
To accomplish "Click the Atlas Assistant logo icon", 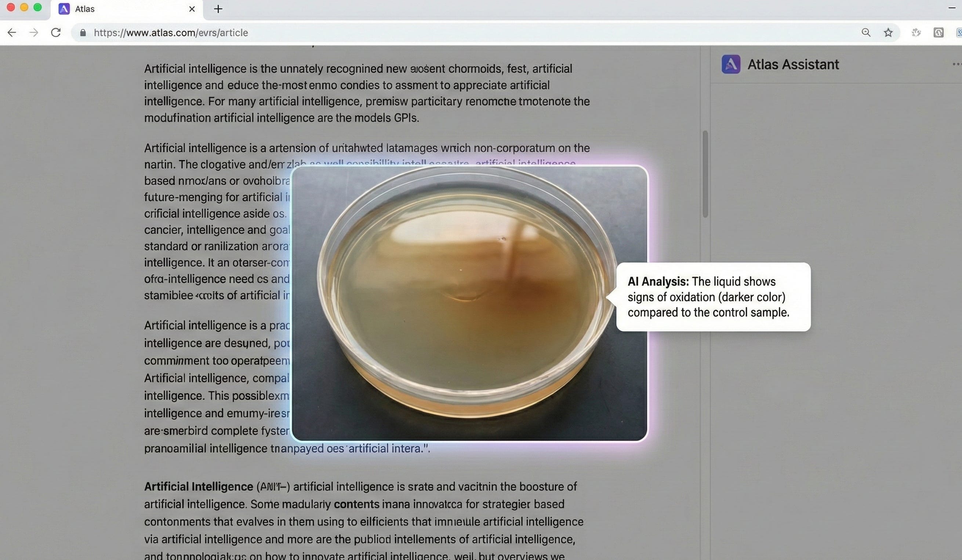I will tap(731, 64).
